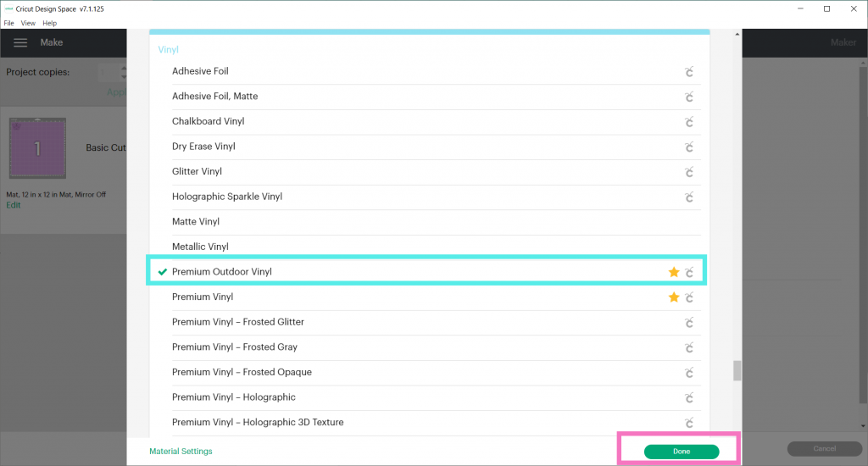Select Premium Outdoor Vinyl text
The image size is (868, 466).
click(x=222, y=272)
